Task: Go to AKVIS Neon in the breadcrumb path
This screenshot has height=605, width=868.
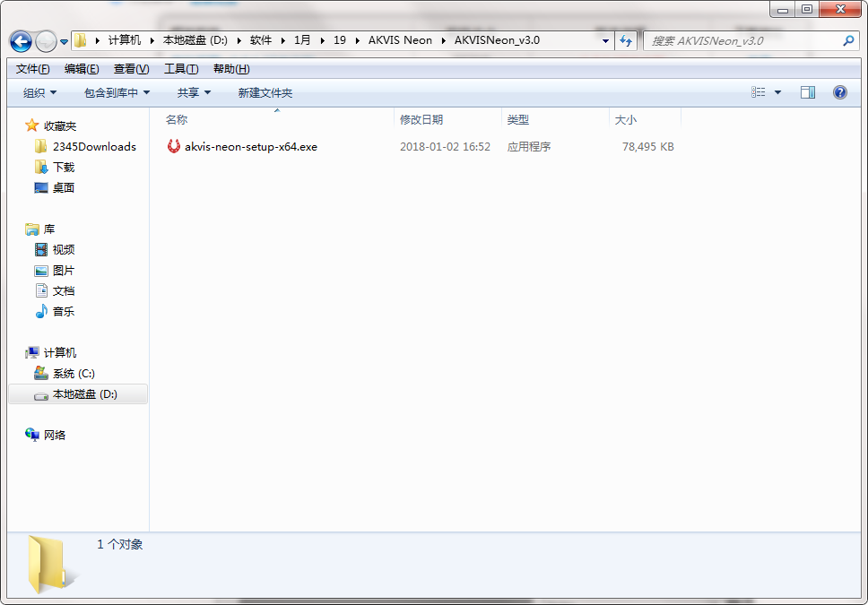Action: (x=400, y=40)
